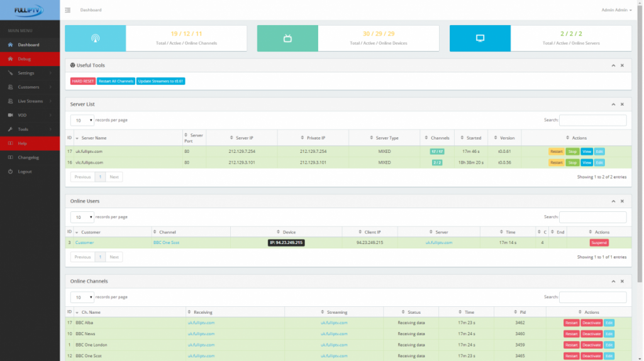
Task: Close the Online Channels panel
Action: (622, 282)
